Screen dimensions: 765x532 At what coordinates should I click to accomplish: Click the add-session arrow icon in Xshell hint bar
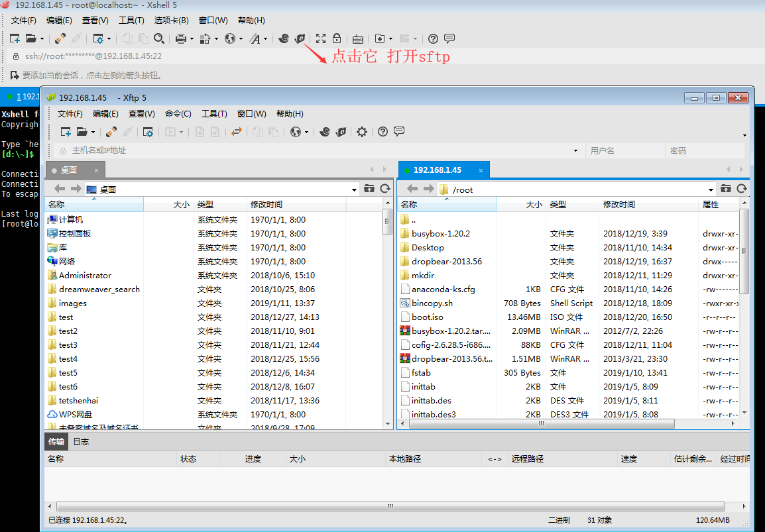coord(14,75)
